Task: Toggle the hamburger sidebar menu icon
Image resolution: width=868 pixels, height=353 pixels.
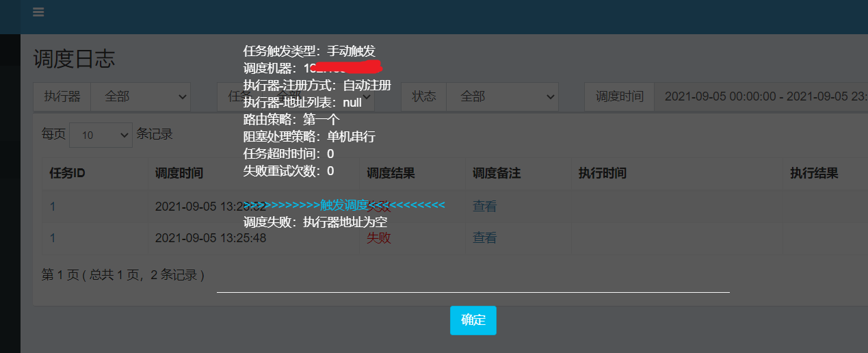Action: (x=38, y=12)
